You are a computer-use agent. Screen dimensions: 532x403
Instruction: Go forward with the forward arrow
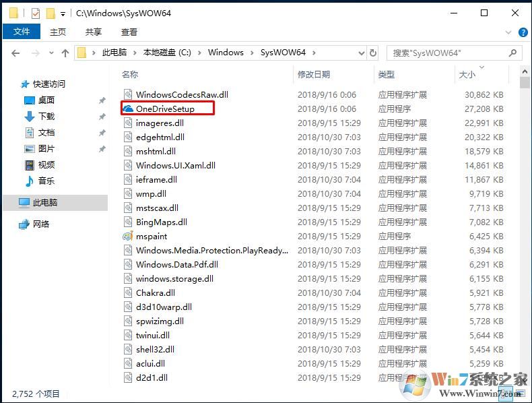pos(35,53)
